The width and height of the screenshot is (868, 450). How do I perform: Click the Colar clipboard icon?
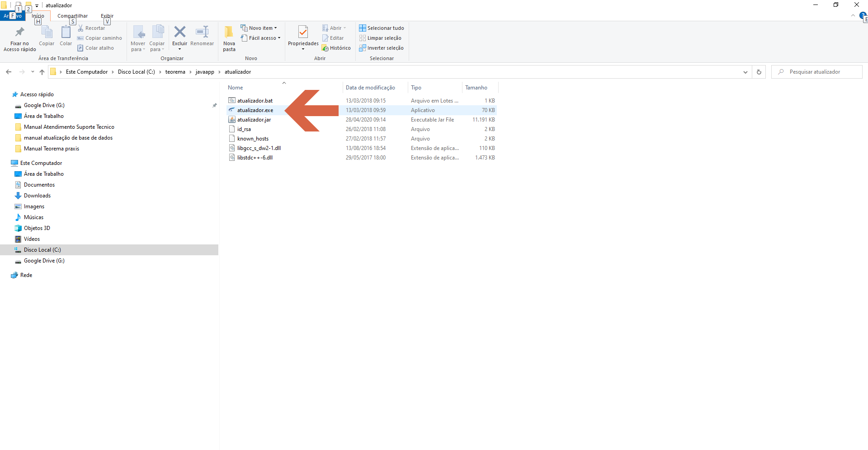click(66, 32)
